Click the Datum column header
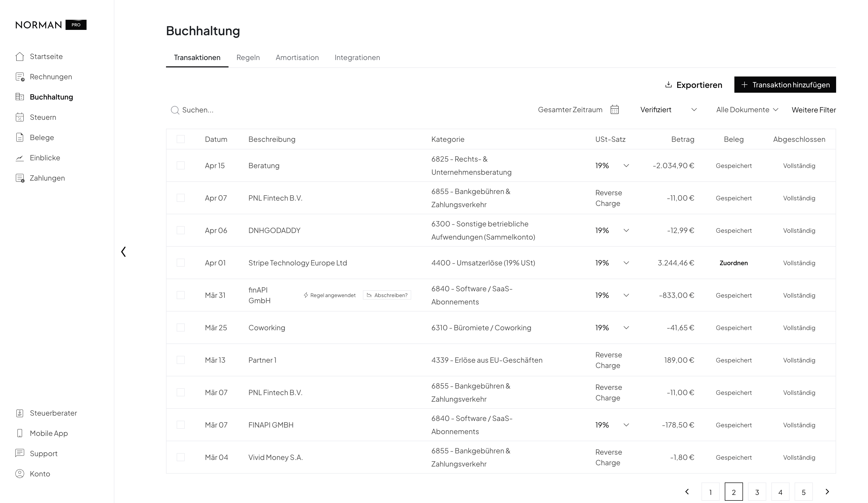 pos(216,139)
